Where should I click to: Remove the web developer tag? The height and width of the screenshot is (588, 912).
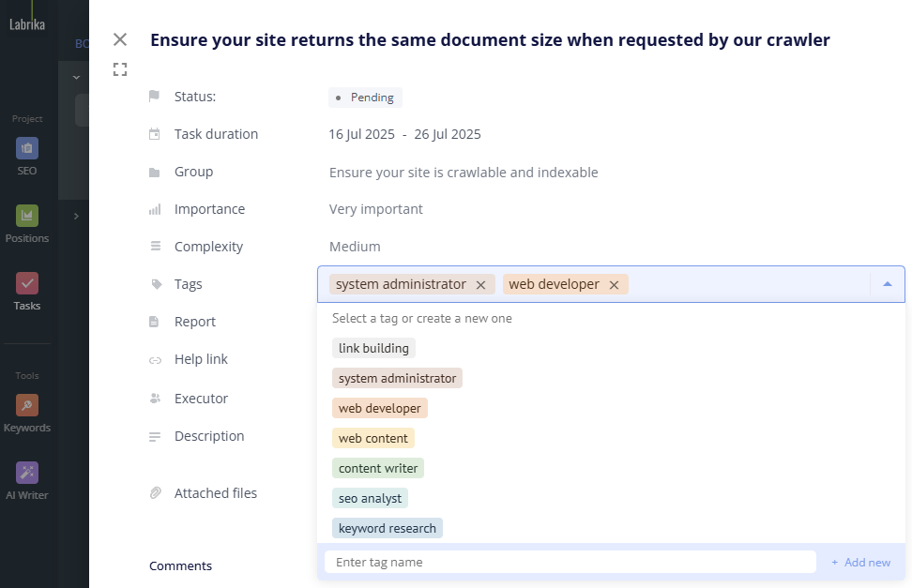coord(615,285)
